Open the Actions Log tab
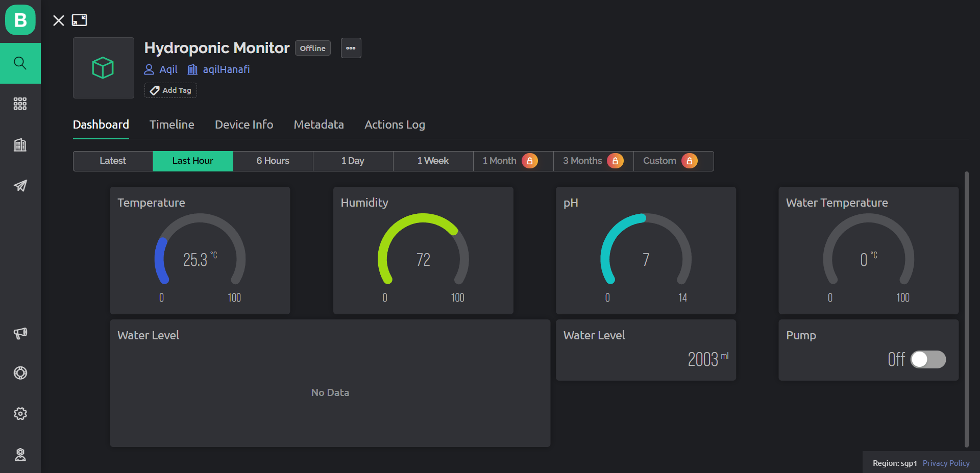 pyautogui.click(x=395, y=125)
